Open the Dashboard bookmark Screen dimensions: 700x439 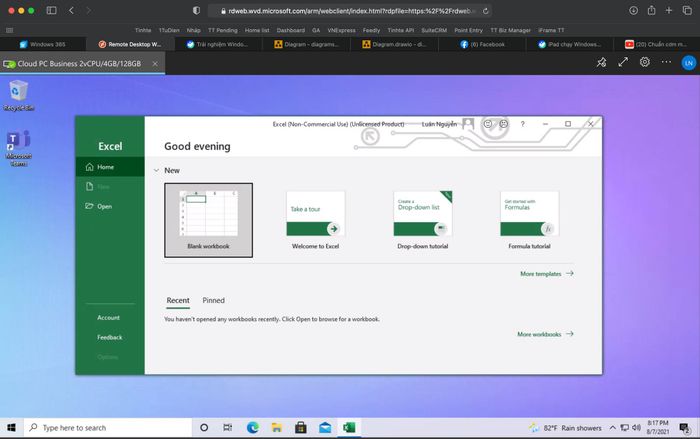click(291, 30)
